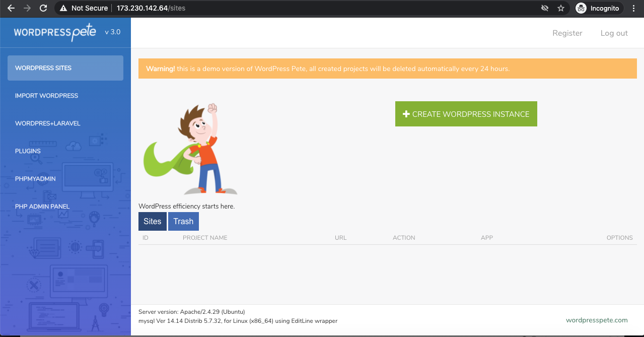Click the Apache server version text

tap(192, 312)
